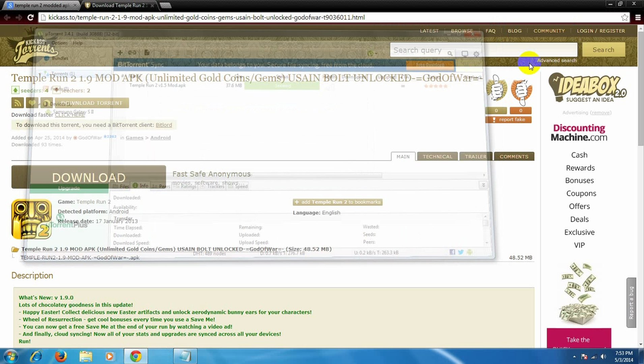
Task: Open the COMMENTS tab
Action: point(514,156)
